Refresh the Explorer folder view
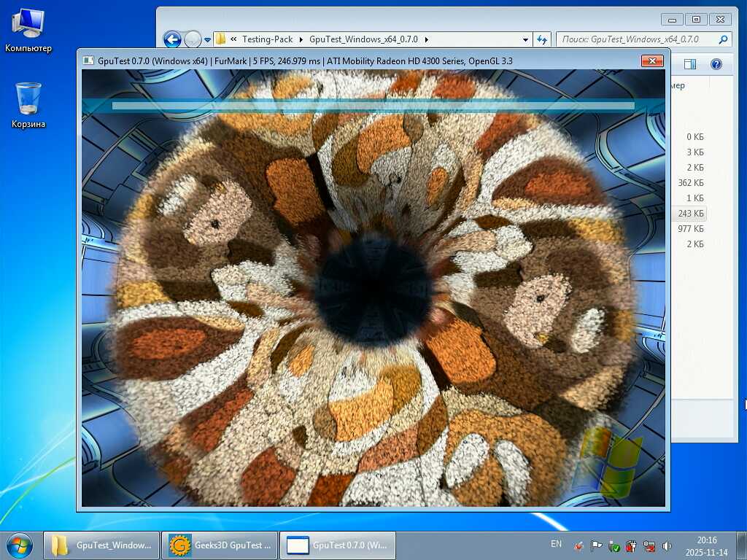The image size is (747, 560). coord(542,39)
